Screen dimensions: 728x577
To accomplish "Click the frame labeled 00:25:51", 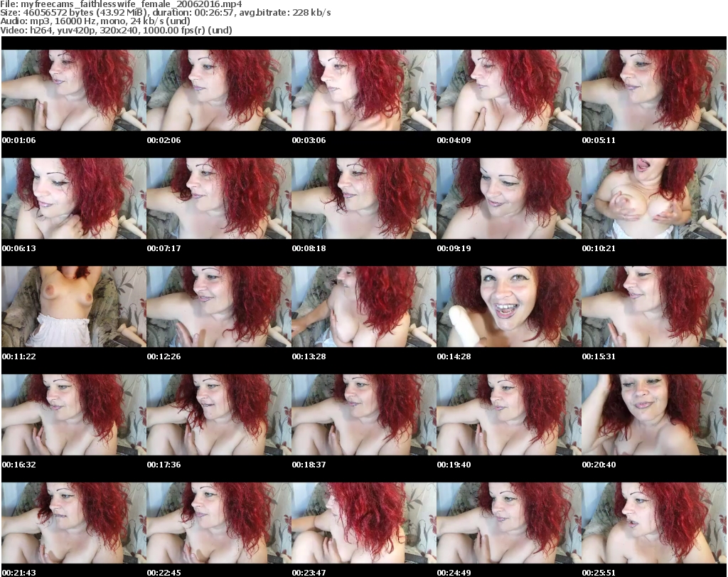I will click(x=654, y=523).
